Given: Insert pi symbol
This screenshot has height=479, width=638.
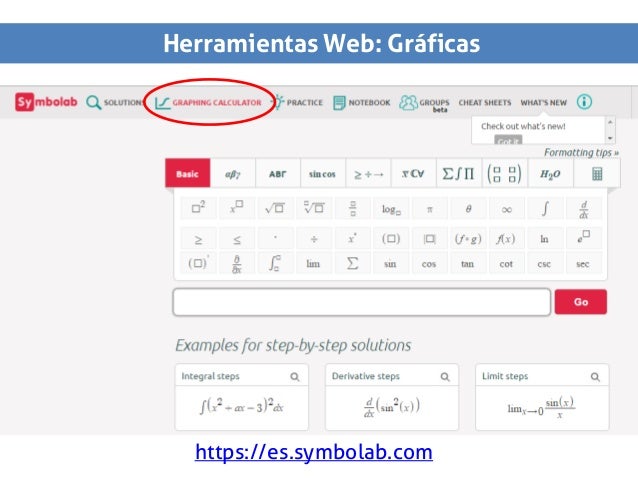Looking at the screenshot, I should [x=429, y=209].
